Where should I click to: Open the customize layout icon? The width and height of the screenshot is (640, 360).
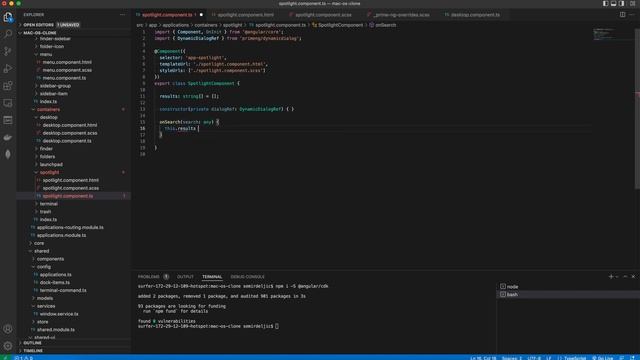click(x=632, y=3)
